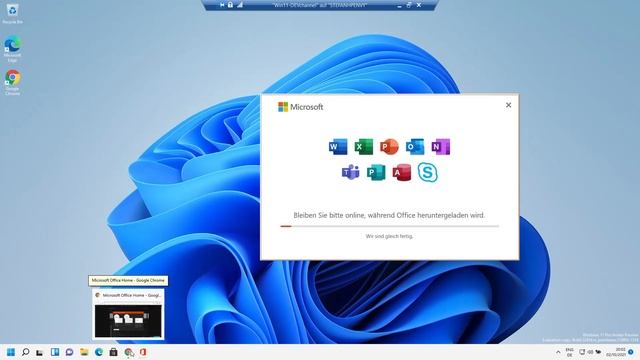Click the Skype icon in Office installer

click(427, 172)
